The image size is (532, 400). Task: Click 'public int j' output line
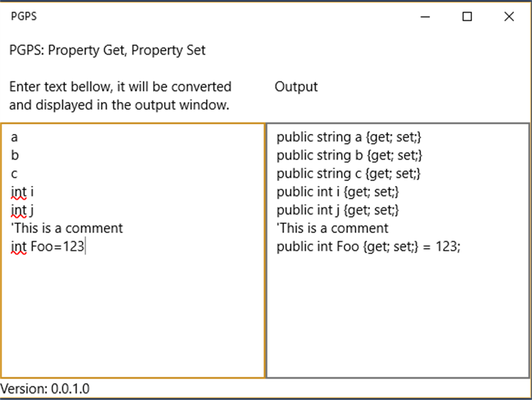pyautogui.click(x=337, y=211)
